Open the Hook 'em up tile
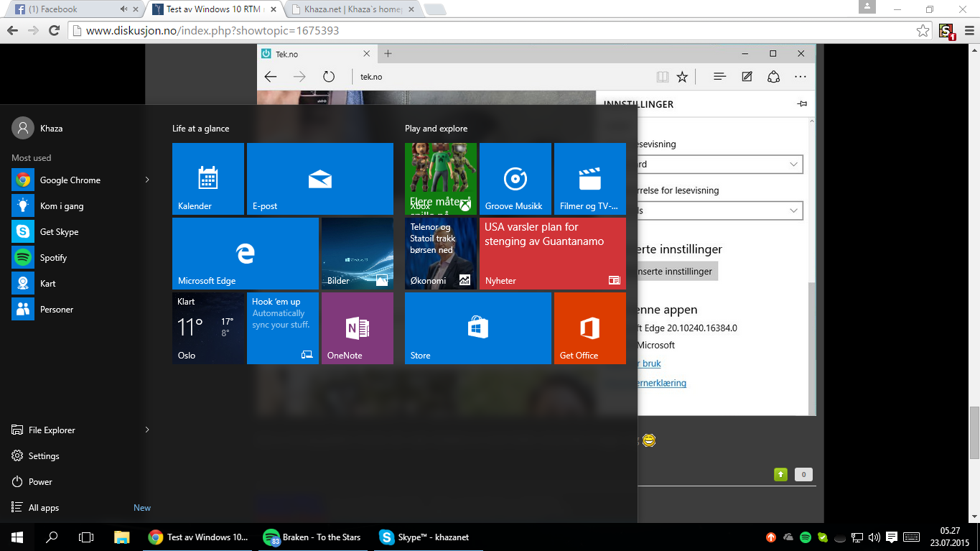 pyautogui.click(x=283, y=328)
